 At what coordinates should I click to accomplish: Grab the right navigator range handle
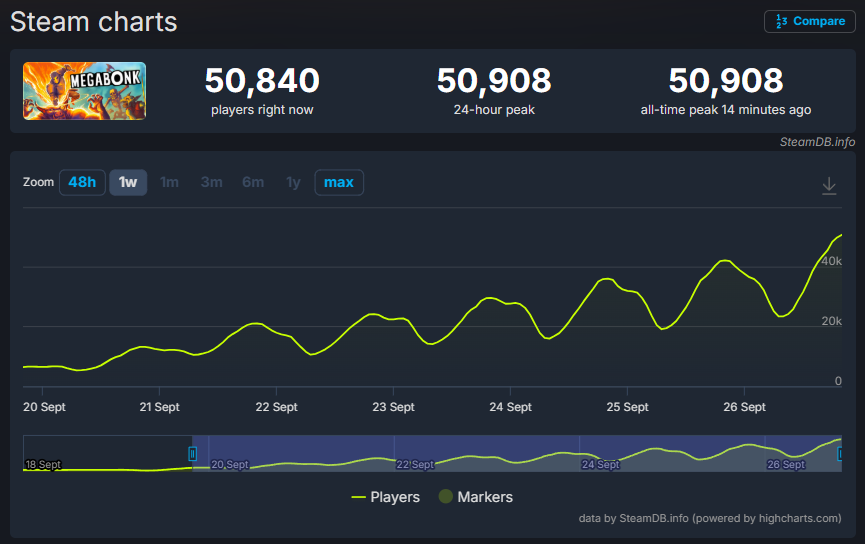tap(840, 454)
